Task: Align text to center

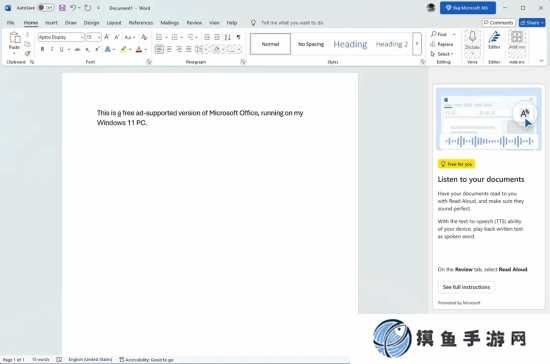Action: [x=169, y=49]
